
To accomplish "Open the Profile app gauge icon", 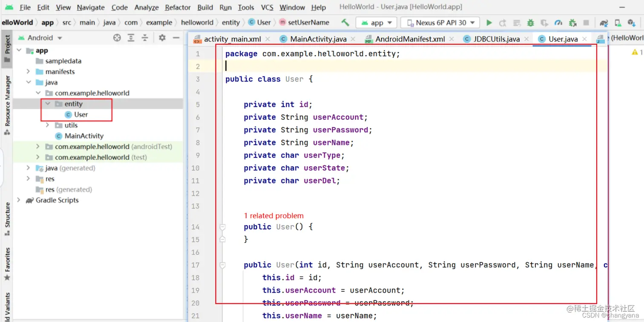I will pyautogui.click(x=558, y=23).
